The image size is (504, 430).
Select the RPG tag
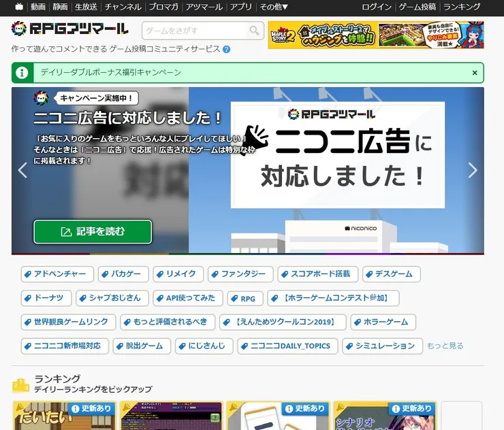click(x=245, y=299)
